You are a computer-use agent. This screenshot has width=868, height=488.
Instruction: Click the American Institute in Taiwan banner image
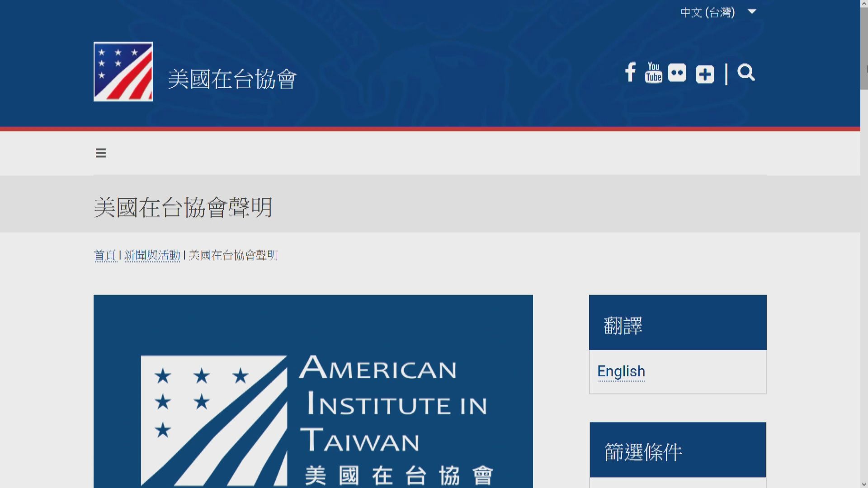(x=313, y=391)
